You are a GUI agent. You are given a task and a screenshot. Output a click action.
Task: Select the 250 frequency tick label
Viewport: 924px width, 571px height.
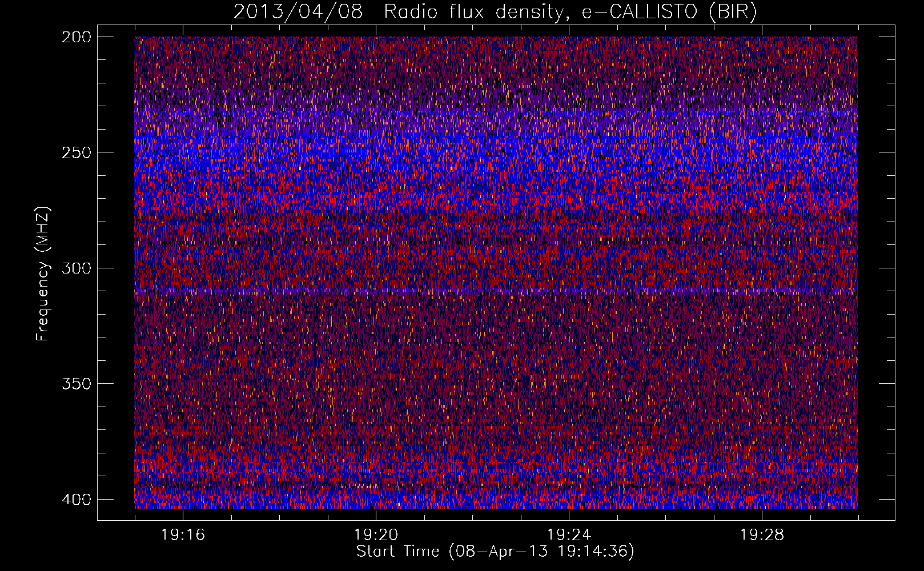coord(76,152)
